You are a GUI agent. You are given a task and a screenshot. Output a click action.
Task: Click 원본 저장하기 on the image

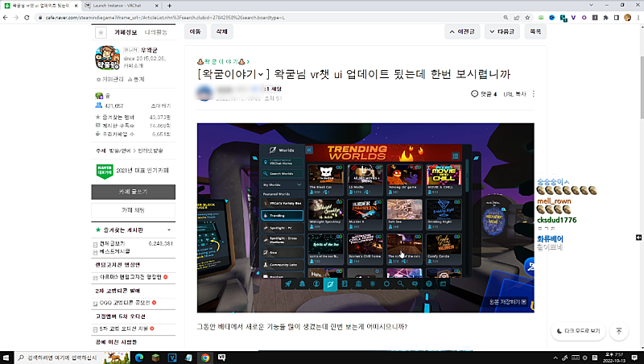pyautogui.click(x=507, y=302)
